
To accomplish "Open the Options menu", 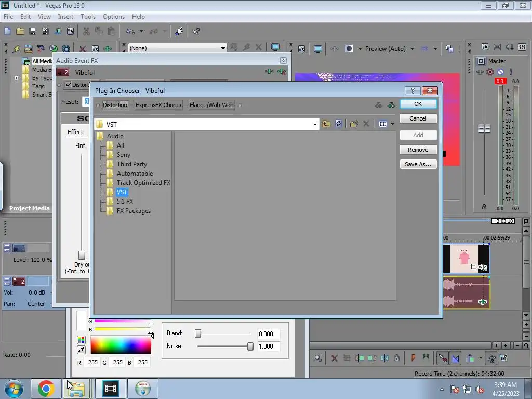I will click(x=114, y=16).
